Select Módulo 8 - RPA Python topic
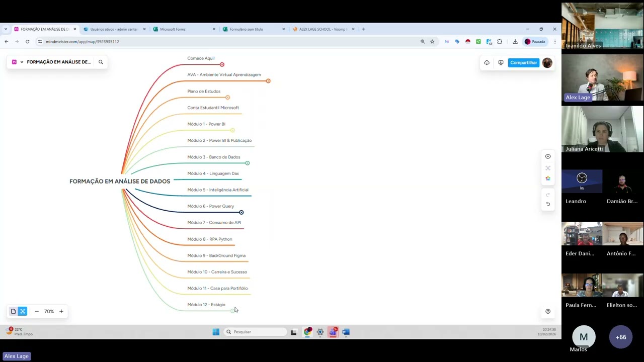644x362 pixels. point(210,239)
